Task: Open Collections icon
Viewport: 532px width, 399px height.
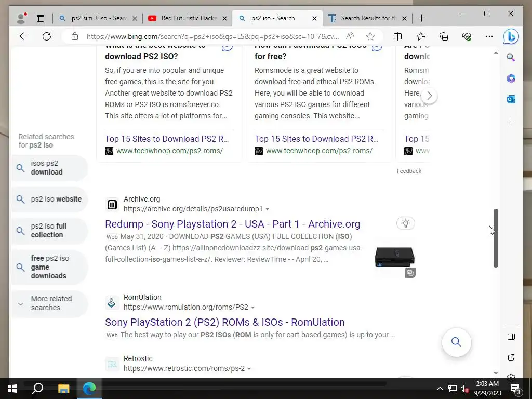Action: click(x=444, y=36)
